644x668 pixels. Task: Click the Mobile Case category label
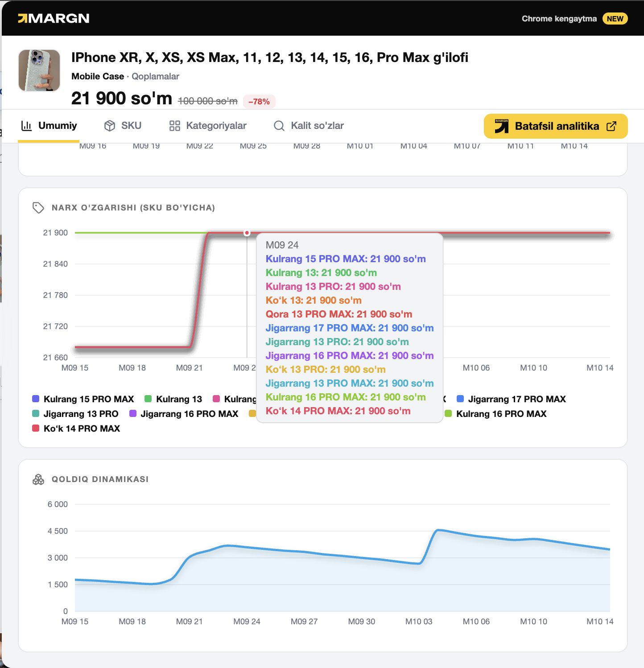click(98, 76)
